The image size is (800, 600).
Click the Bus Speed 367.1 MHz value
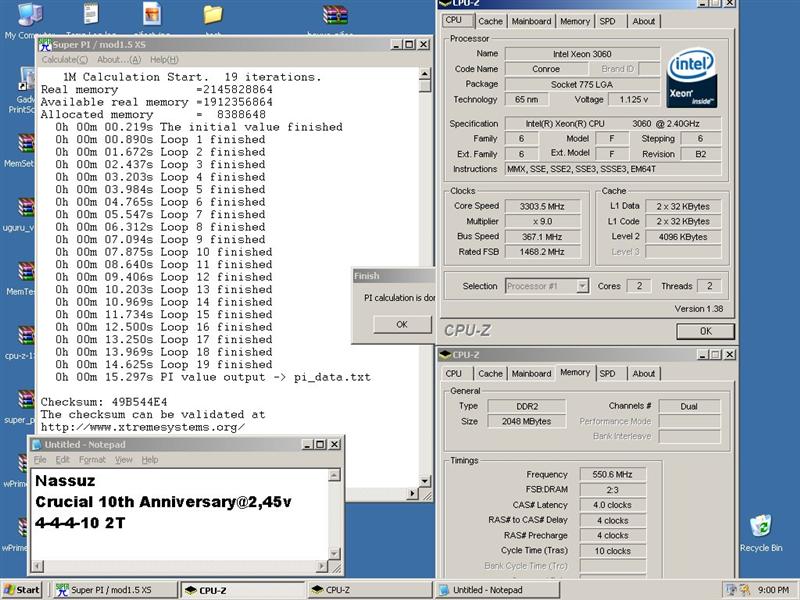[542, 237]
